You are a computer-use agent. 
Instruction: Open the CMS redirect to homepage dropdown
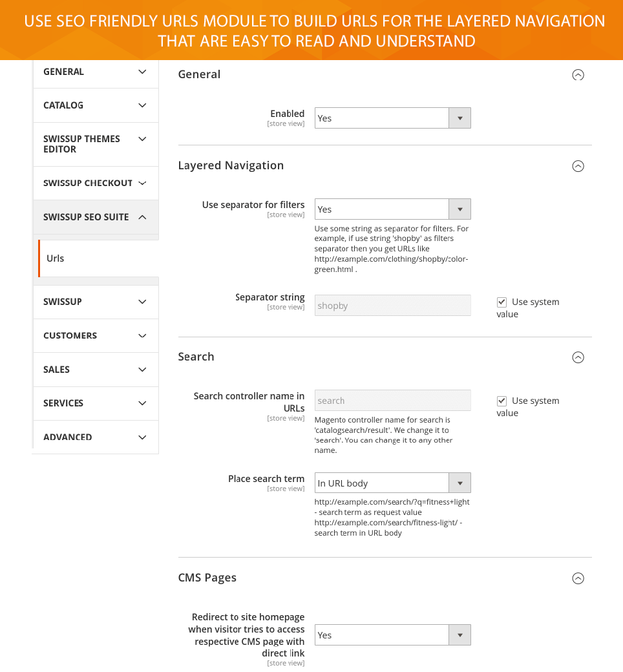(x=393, y=635)
